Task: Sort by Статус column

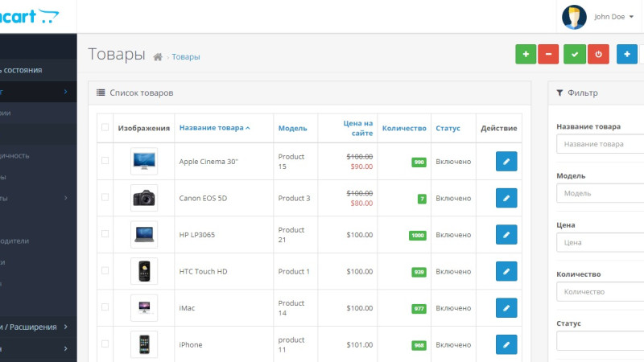Action: tap(448, 128)
